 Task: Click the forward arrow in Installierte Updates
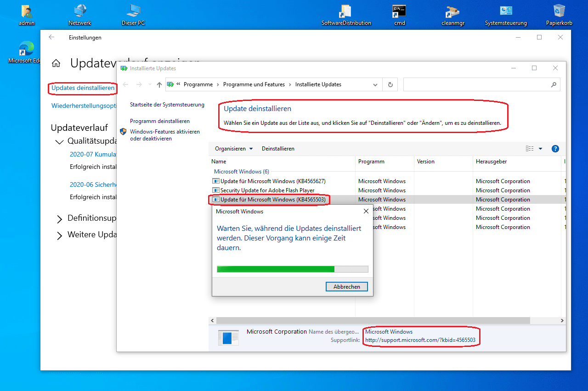pyautogui.click(x=139, y=84)
